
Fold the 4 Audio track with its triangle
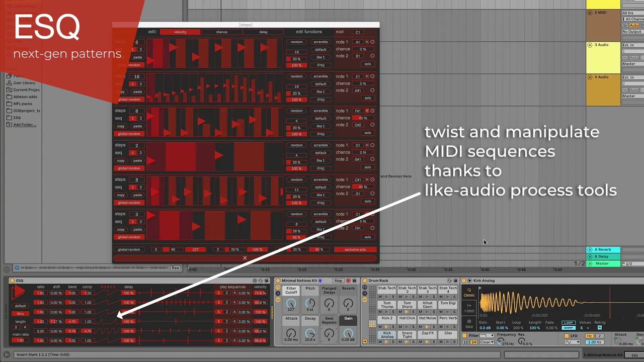(x=590, y=77)
